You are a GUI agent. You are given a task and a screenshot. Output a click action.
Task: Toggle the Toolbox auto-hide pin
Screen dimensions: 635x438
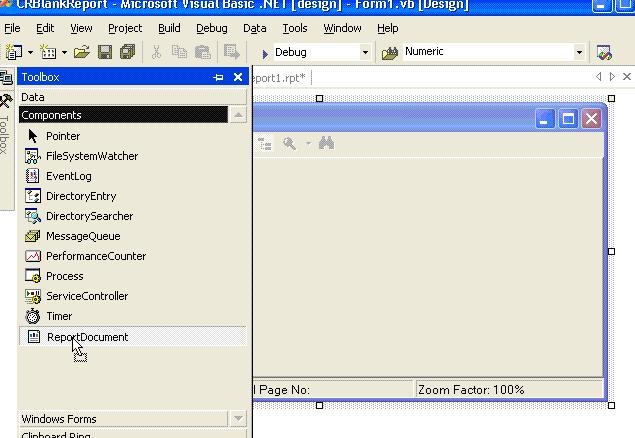(218, 77)
